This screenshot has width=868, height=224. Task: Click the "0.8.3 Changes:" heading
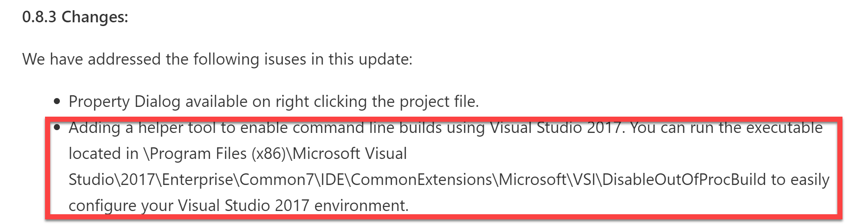pyautogui.click(x=75, y=17)
